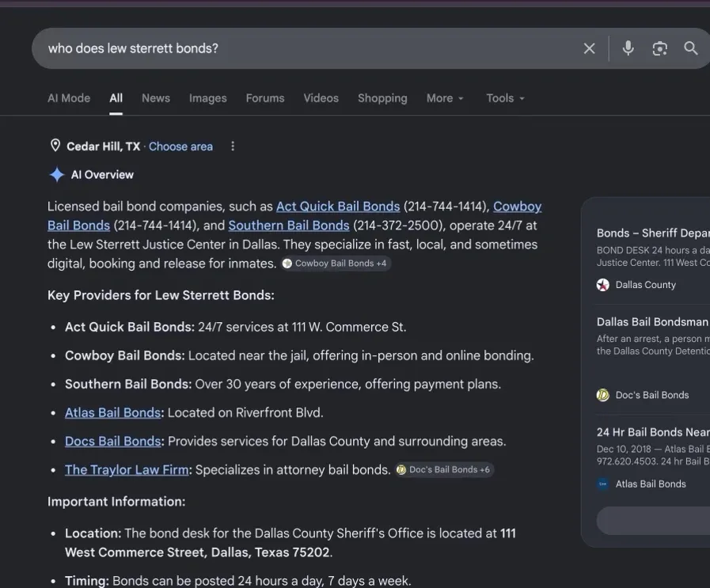Open 24 Hr Bail Bonds Near source card
710x588 pixels.
click(653, 446)
